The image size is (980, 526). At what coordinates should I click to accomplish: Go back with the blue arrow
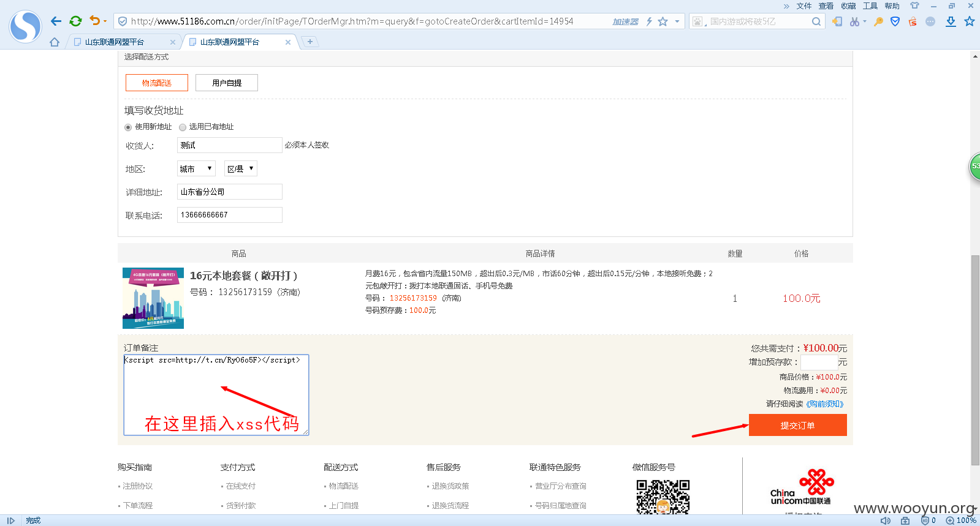56,21
